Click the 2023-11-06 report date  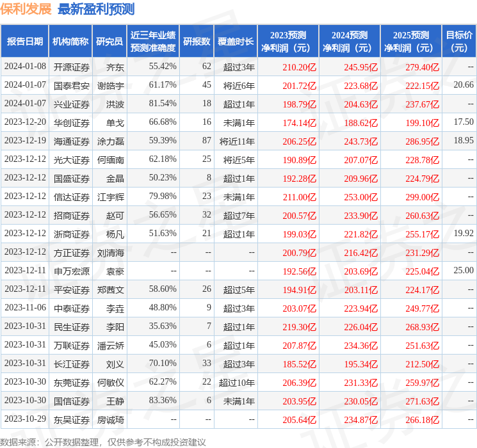[25, 307]
